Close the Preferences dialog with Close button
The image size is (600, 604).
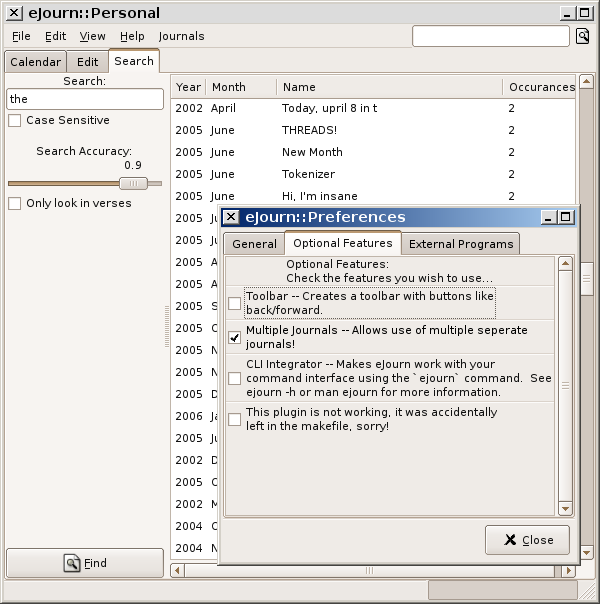(x=527, y=540)
